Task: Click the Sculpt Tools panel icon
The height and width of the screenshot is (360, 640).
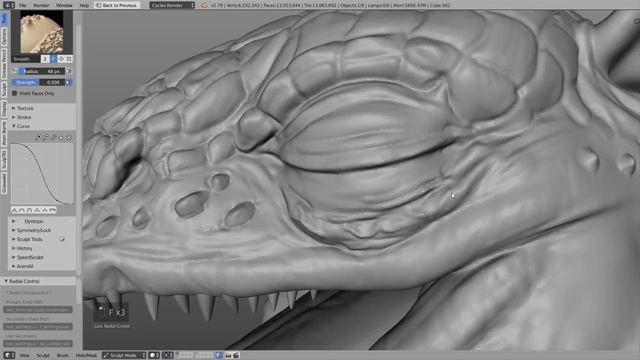Action: pos(62,239)
